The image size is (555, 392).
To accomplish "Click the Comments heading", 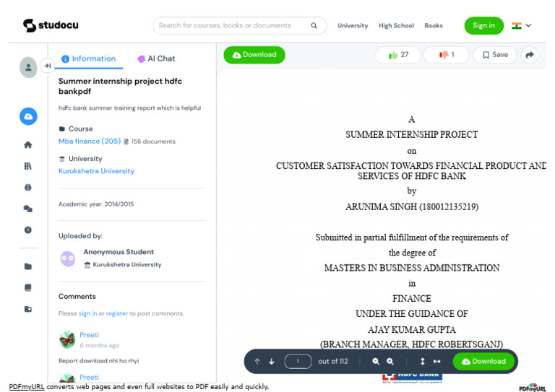I will click(x=77, y=296).
